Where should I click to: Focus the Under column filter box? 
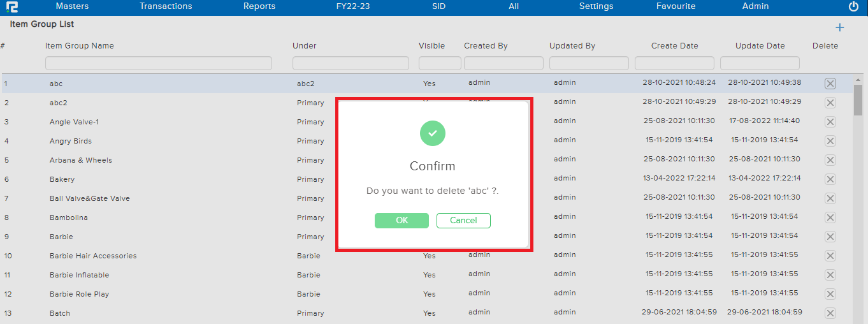point(351,63)
